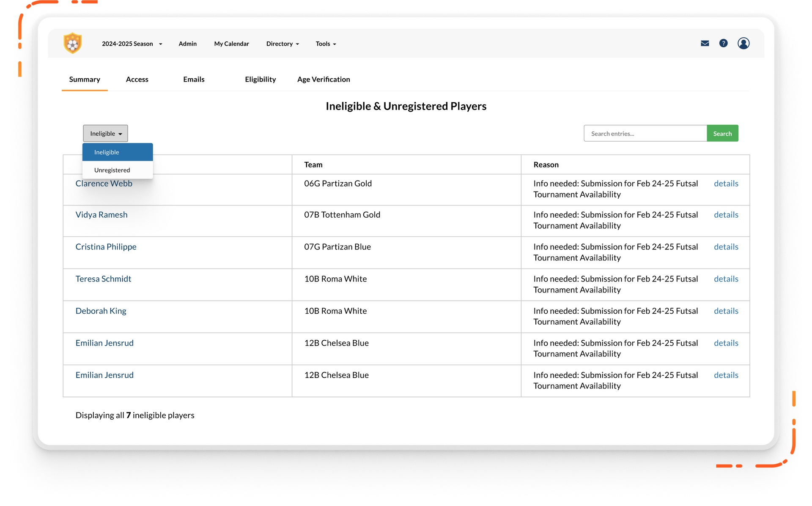Select Unregistered from dropdown menu
This screenshot has width=812, height=506.
tap(112, 170)
